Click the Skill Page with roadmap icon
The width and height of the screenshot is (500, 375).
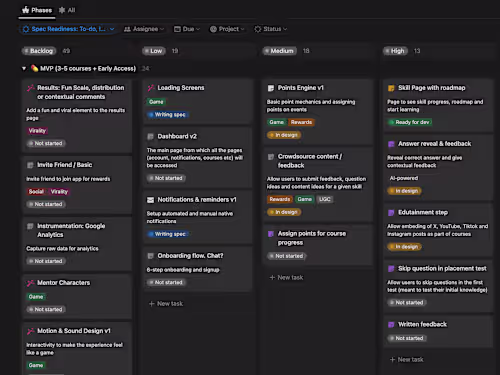tap(391, 88)
